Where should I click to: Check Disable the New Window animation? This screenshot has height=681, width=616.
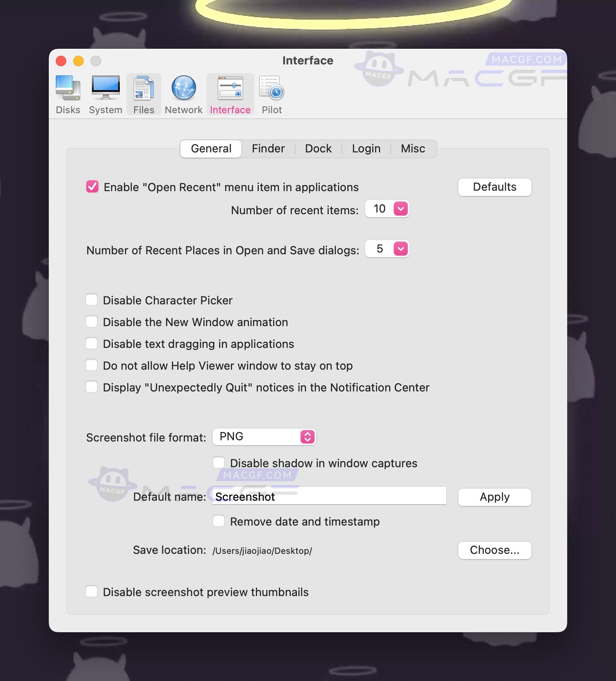[x=91, y=321]
